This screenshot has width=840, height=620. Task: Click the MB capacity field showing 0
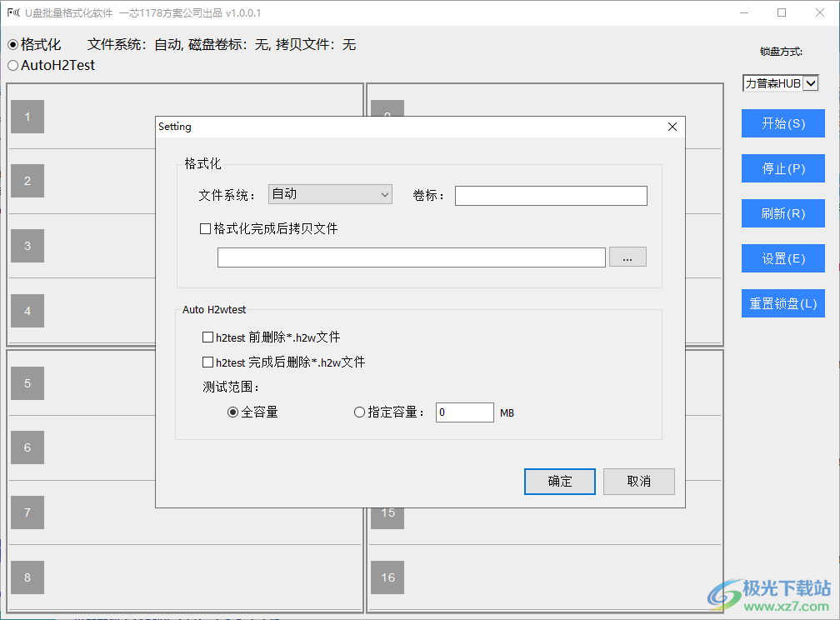[x=464, y=412]
